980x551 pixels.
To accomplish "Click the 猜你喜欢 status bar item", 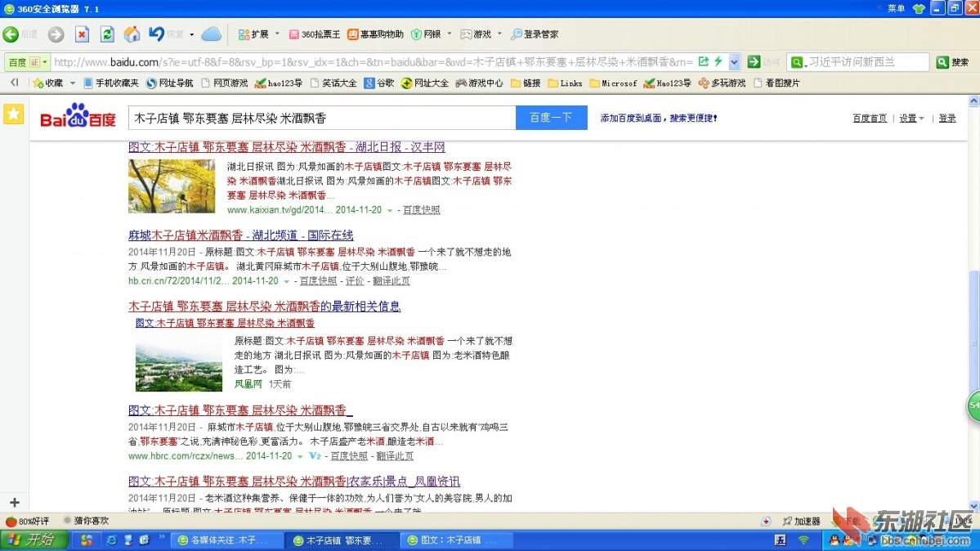I will coord(87,521).
